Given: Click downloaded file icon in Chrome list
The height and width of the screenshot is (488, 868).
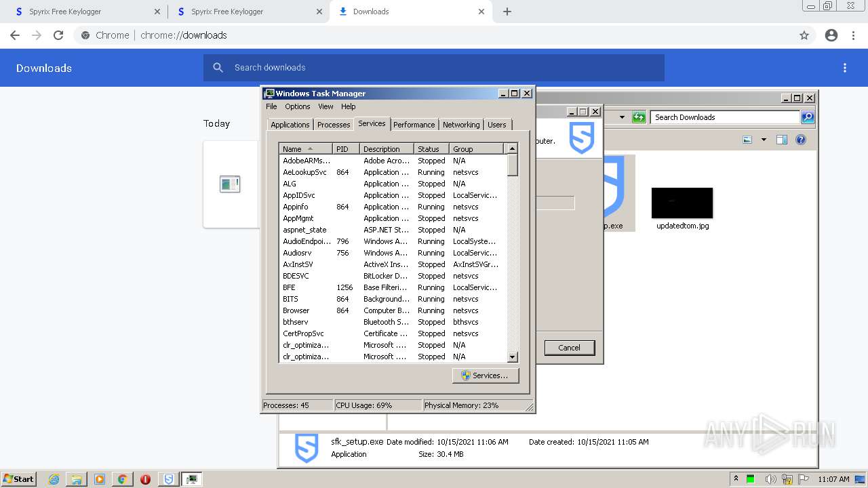Looking at the screenshot, I should click(x=230, y=184).
